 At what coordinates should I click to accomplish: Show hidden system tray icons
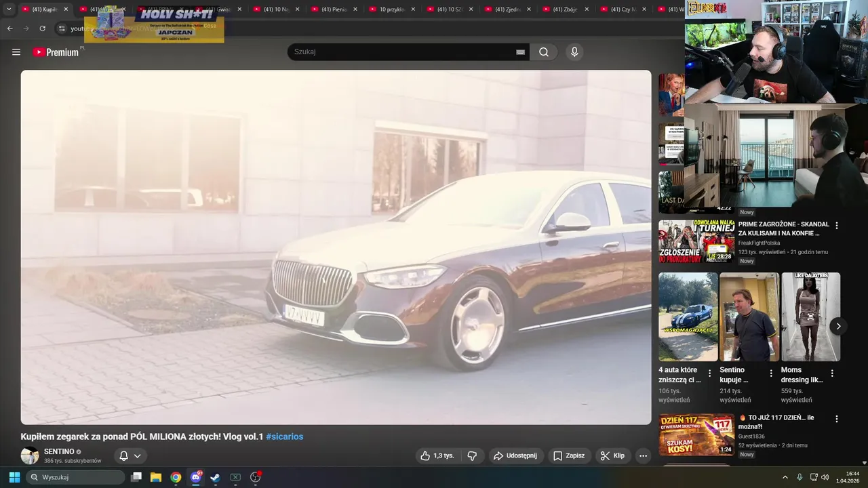coord(785,477)
